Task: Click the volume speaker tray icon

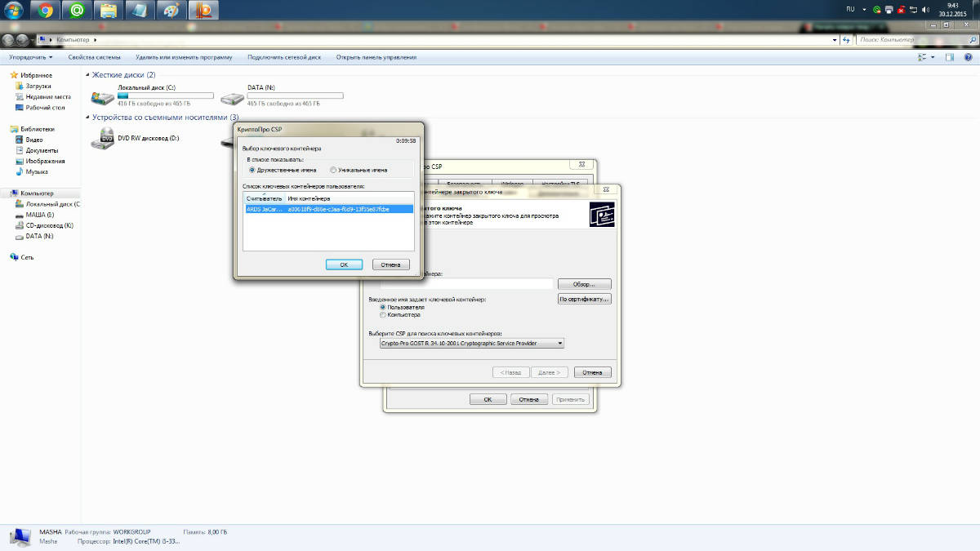Action: pyautogui.click(x=924, y=10)
